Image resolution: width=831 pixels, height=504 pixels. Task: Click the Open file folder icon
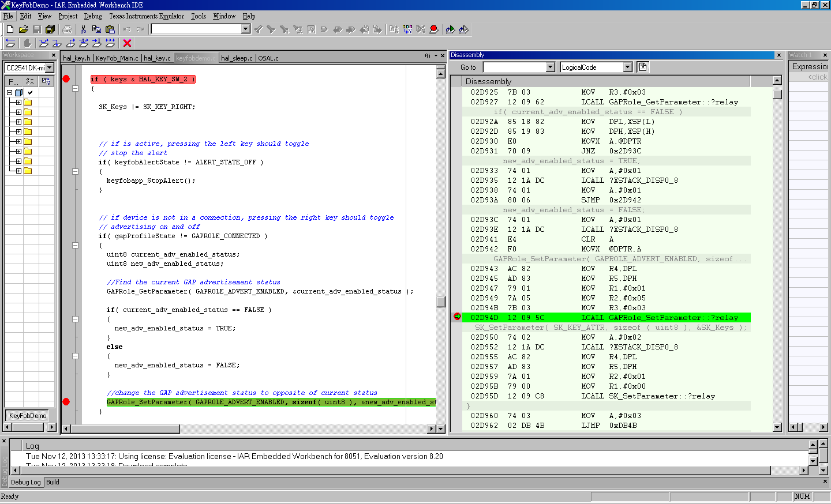[x=24, y=29]
